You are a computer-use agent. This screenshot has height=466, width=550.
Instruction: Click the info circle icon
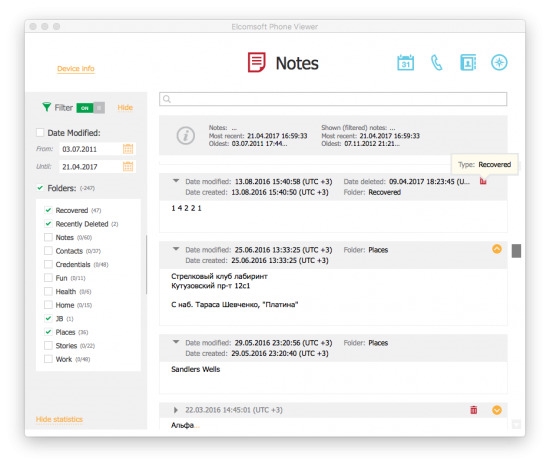tap(186, 135)
